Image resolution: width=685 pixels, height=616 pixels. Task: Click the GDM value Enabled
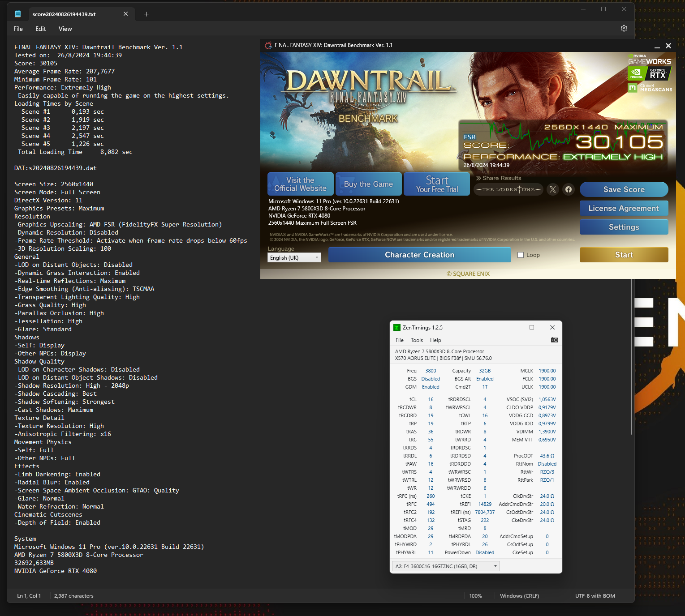pyautogui.click(x=431, y=387)
